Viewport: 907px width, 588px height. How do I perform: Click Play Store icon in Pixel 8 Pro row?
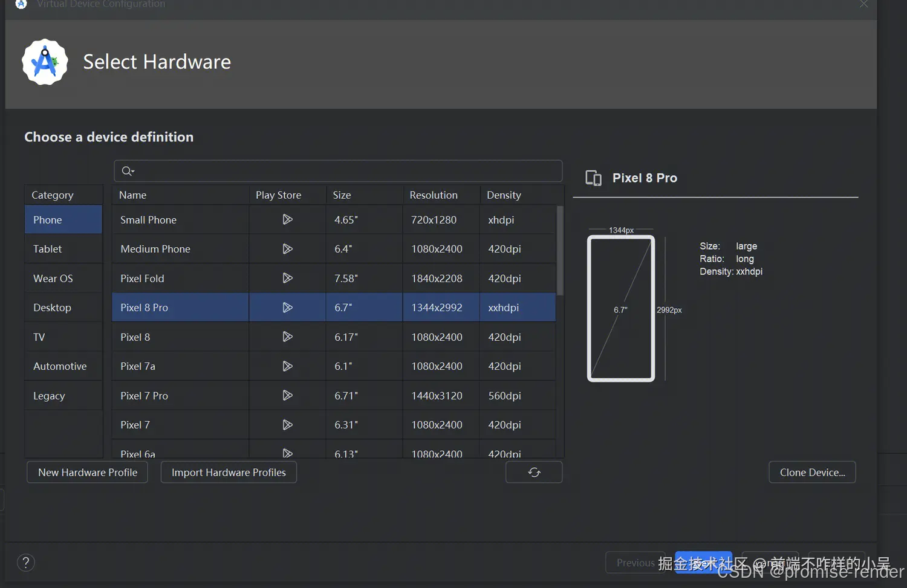287,308
